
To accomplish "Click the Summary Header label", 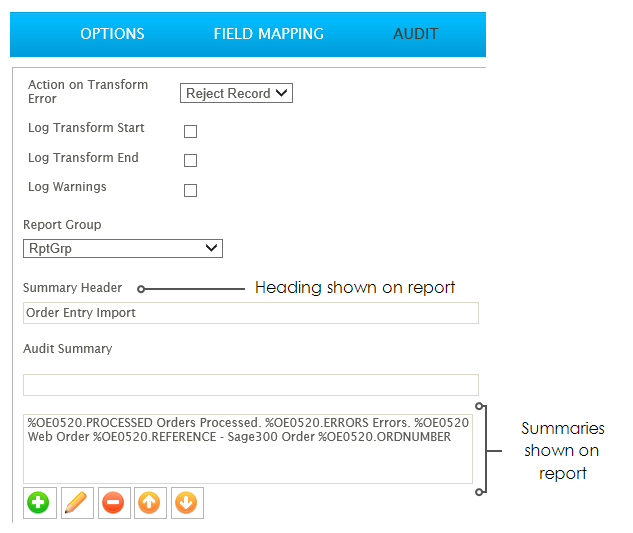I will tap(72, 287).
